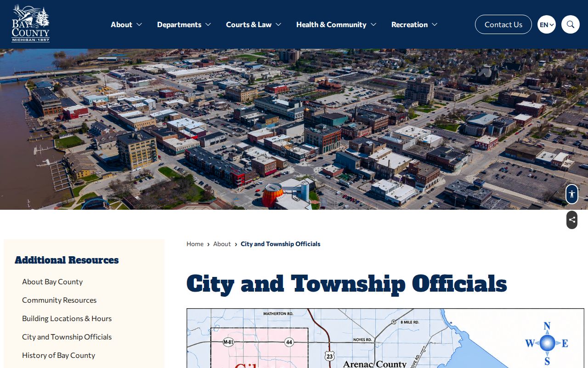The height and width of the screenshot is (368, 588).
Task: Click the Bay County logo
Action: pos(31,23)
